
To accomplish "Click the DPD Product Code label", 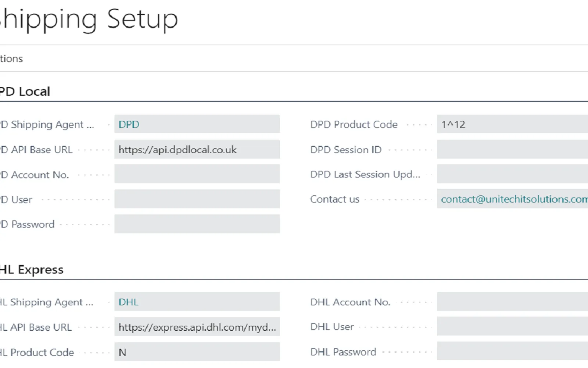I will tap(354, 124).
